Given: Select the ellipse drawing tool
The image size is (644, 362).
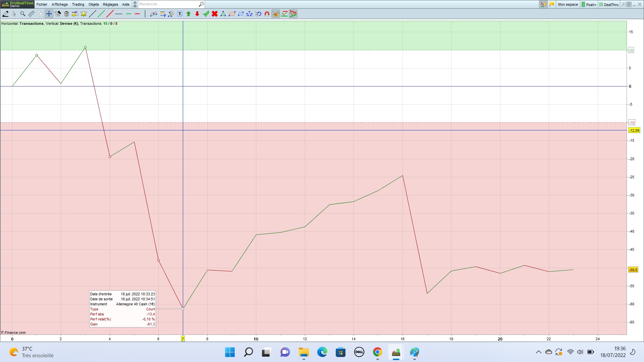Looking at the screenshot, I should [232, 14].
